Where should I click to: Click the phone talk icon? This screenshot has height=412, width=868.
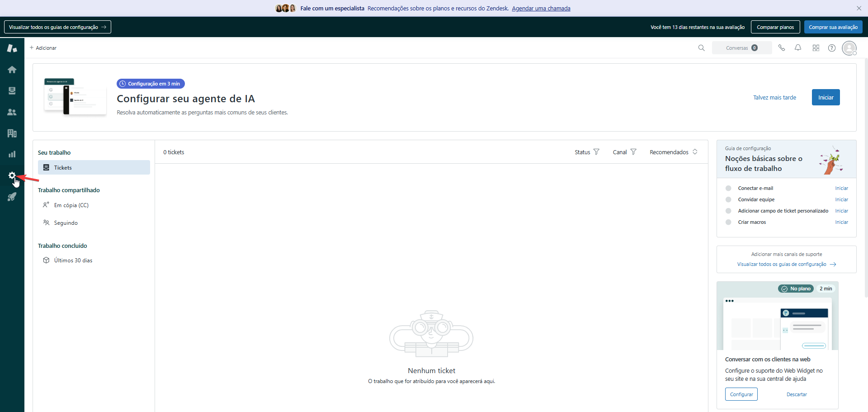click(781, 48)
